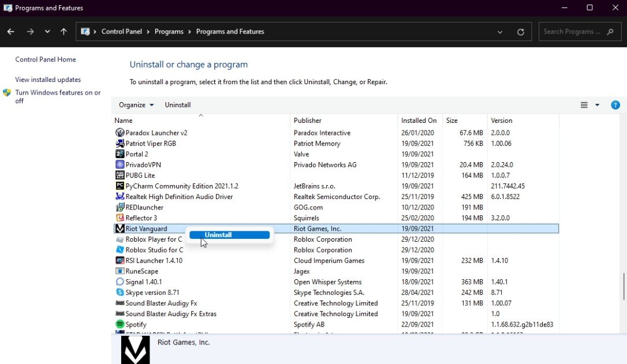Open the address bar history dropdown
Image resolution: width=627 pixels, height=364 pixels.
click(500, 32)
